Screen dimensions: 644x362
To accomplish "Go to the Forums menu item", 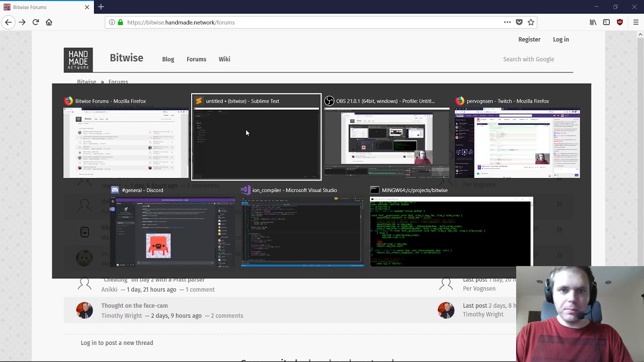I will tap(196, 59).
